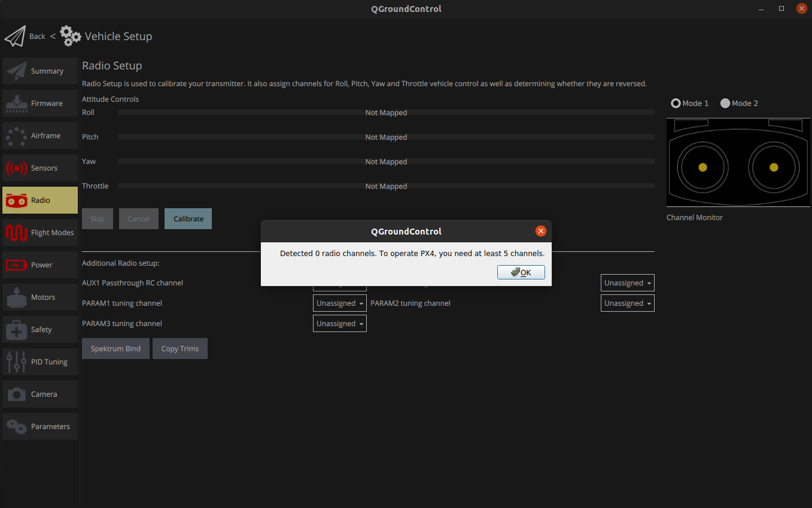Screen dimensions: 812x508
Task: Open PARAM3 tuning channel dropdown
Action: tap(340, 324)
